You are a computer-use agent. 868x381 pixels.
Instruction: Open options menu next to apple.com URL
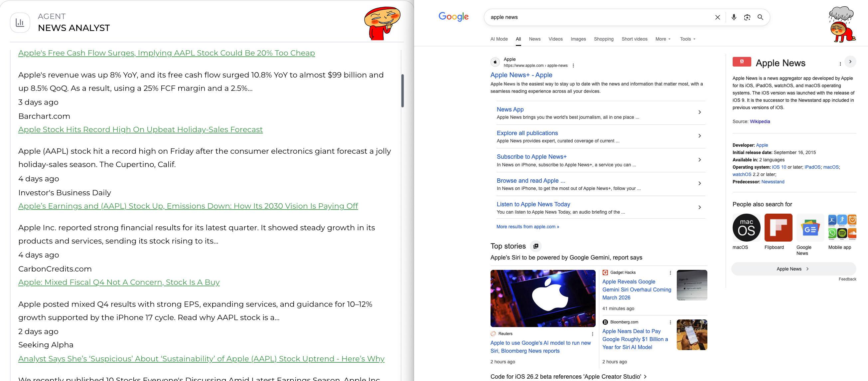(x=573, y=66)
